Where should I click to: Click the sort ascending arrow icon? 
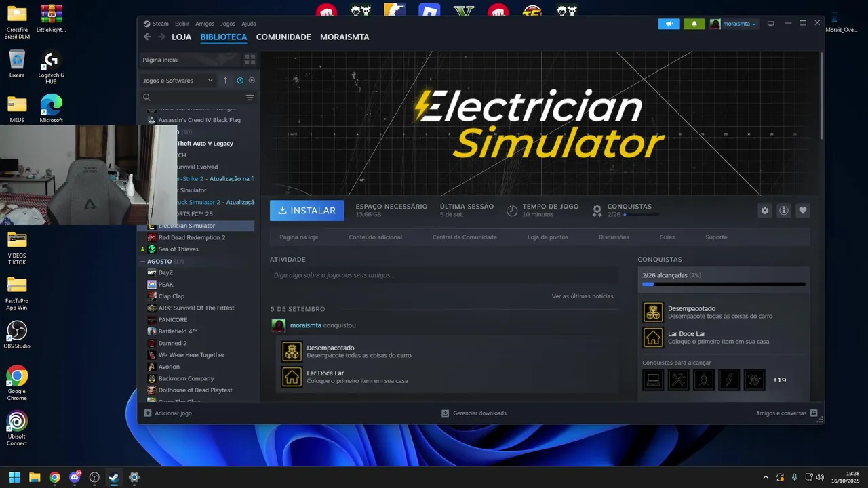pos(226,80)
